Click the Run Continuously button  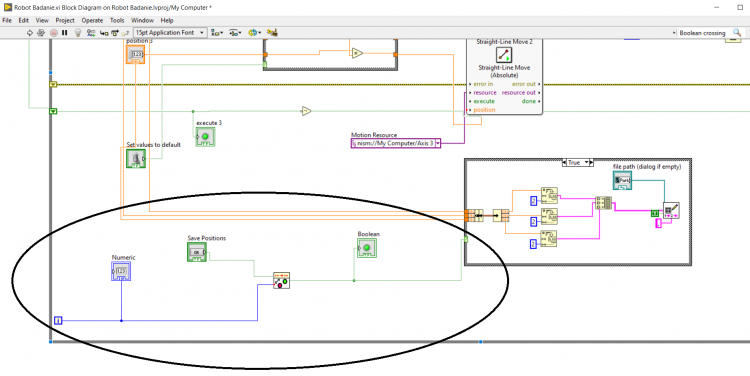[x=41, y=33]
